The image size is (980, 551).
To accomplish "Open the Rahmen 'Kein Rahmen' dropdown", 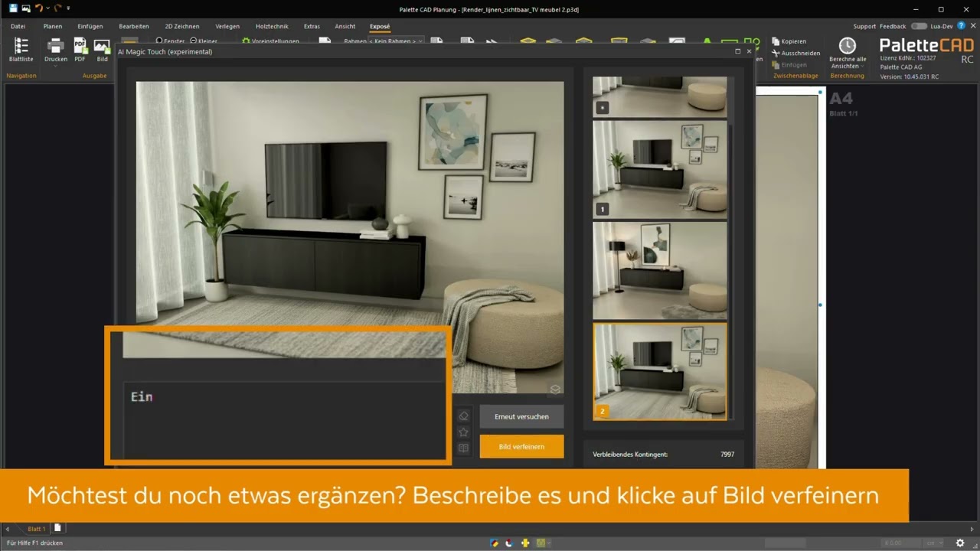I will (x=395, y=41).
